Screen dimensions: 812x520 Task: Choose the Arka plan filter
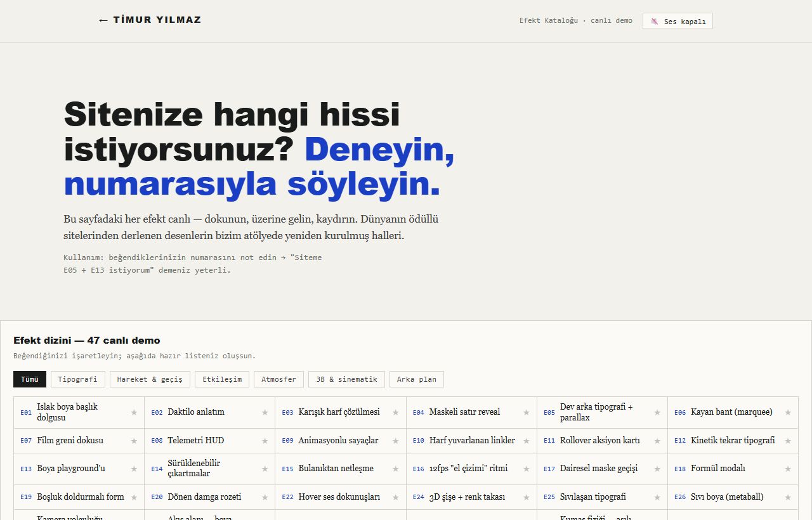pyautogui.click(x=417, y=379)
